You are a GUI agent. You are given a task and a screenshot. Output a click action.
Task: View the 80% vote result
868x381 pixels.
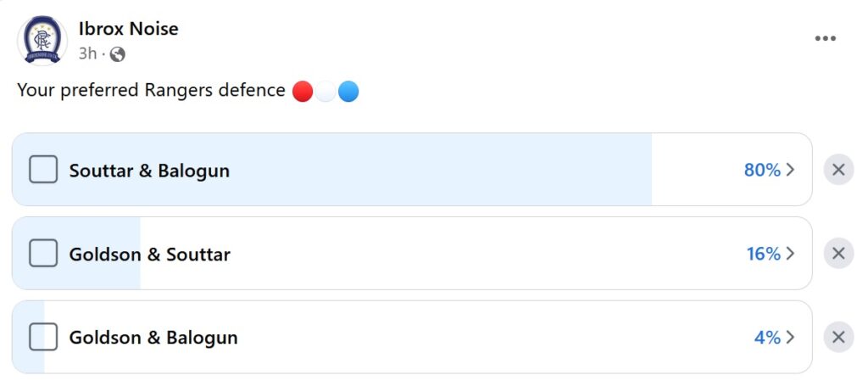tap(762, 170)
